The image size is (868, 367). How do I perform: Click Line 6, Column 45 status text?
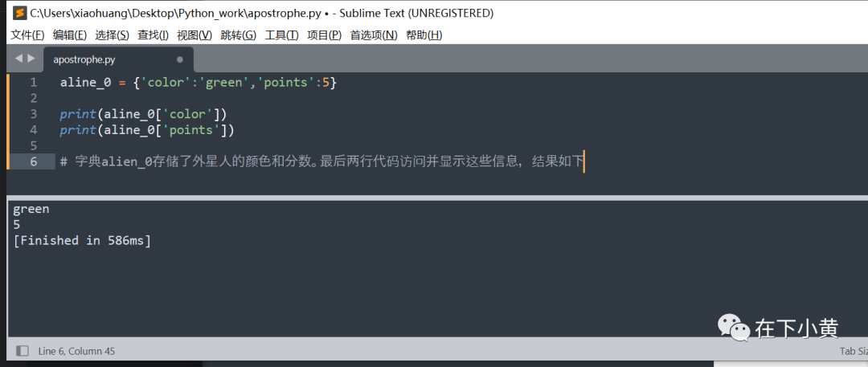click(x=76, y=351)
